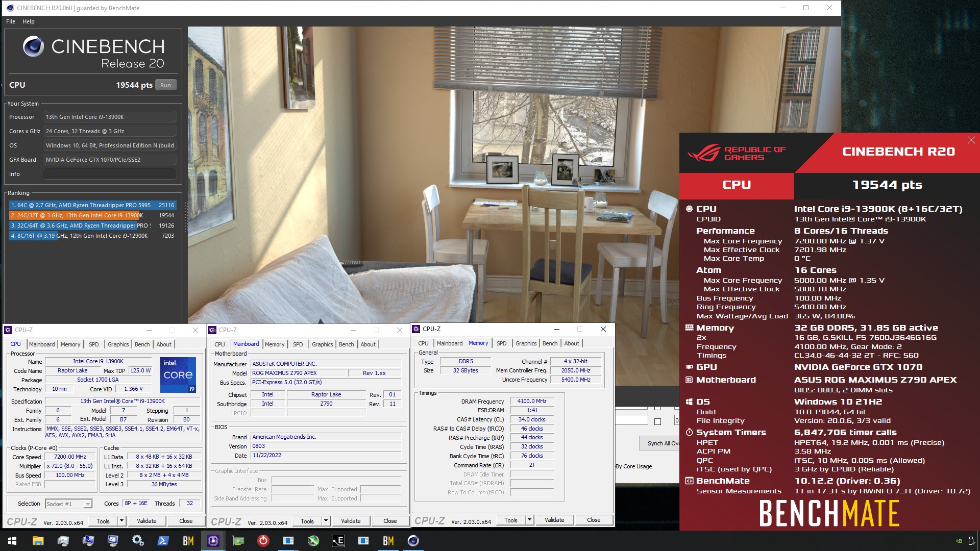Click the Synch All button behind BenchMate
The height and width of the screenshot is (551, 980).
click(x=660, y=443)
